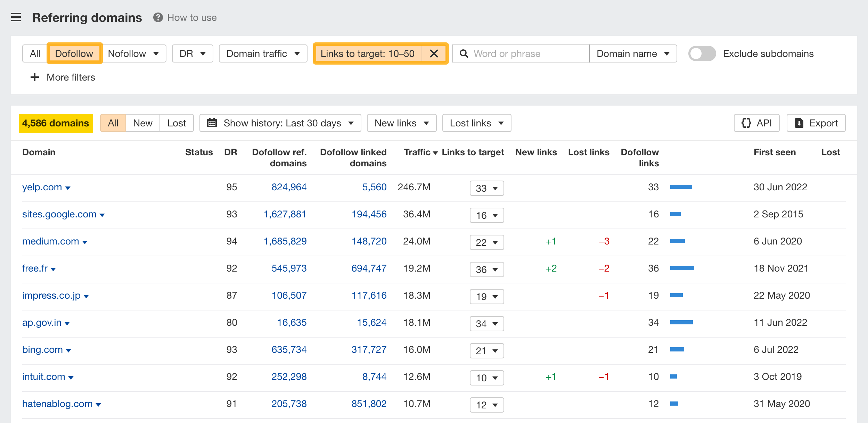This screenshot has width=868, height=423.
Task: Expand the Nofollow dropdown filter
Action: (x=133, y=53)
